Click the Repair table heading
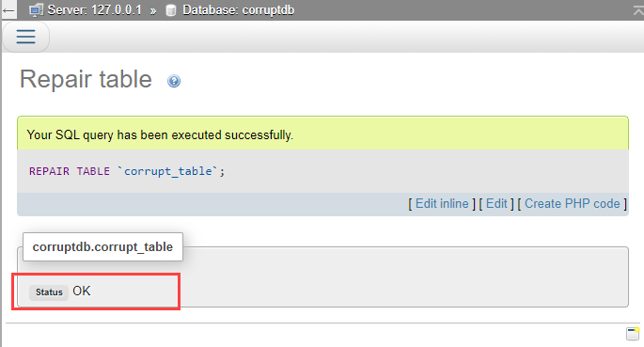644x347 pixels. point(86,79)
